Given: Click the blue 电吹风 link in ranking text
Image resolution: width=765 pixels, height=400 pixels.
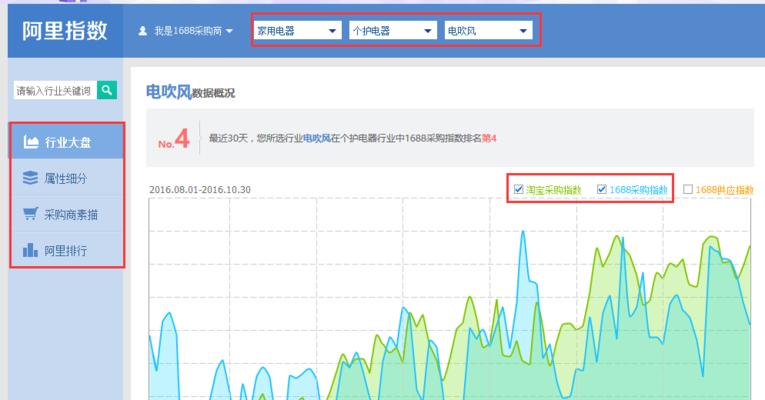Looking at the screenshot, I should coord(317,139).
